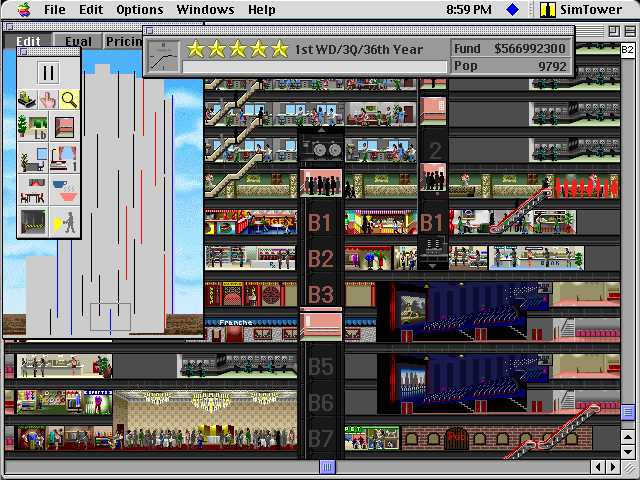Click the date text 1st WD/3Q/36th Year

point(359,49)
